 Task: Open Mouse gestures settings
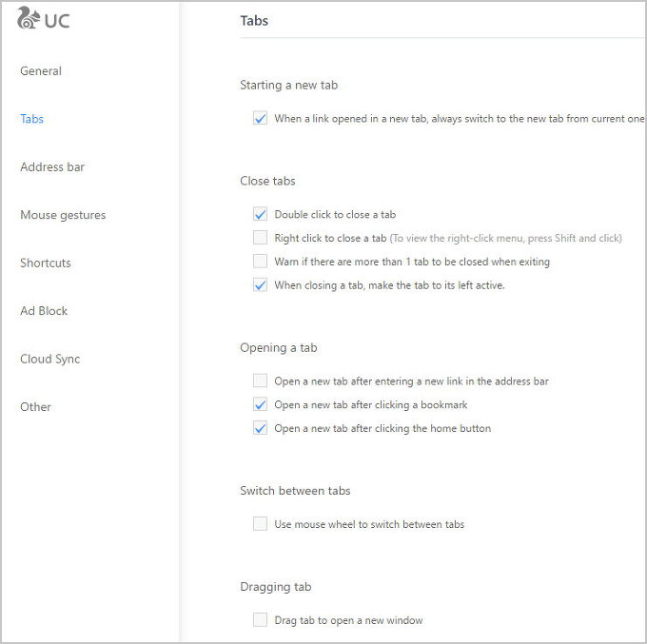(x=63, y=215)
